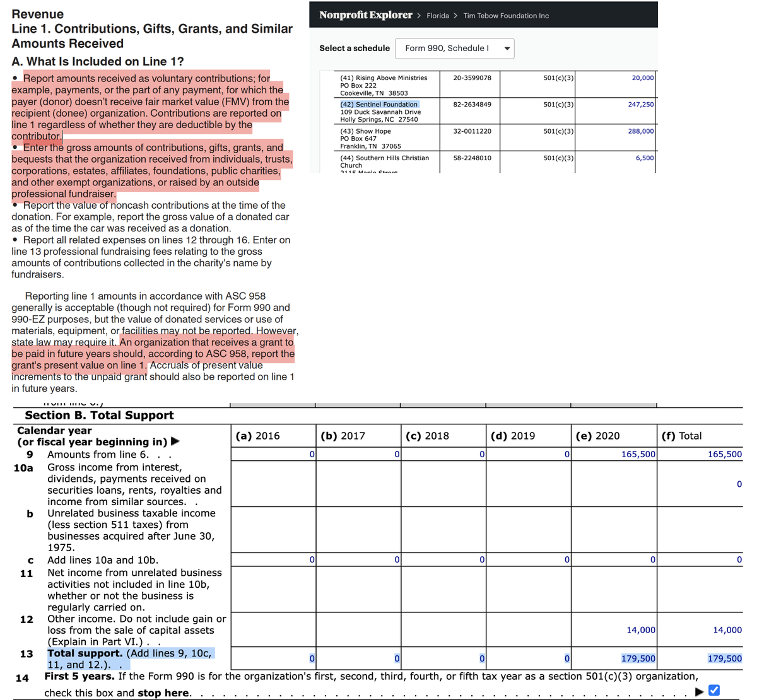Open the Form 990, Schedule I dropdown
Viewport: 757px width, 700px height.
pos(454,49)
